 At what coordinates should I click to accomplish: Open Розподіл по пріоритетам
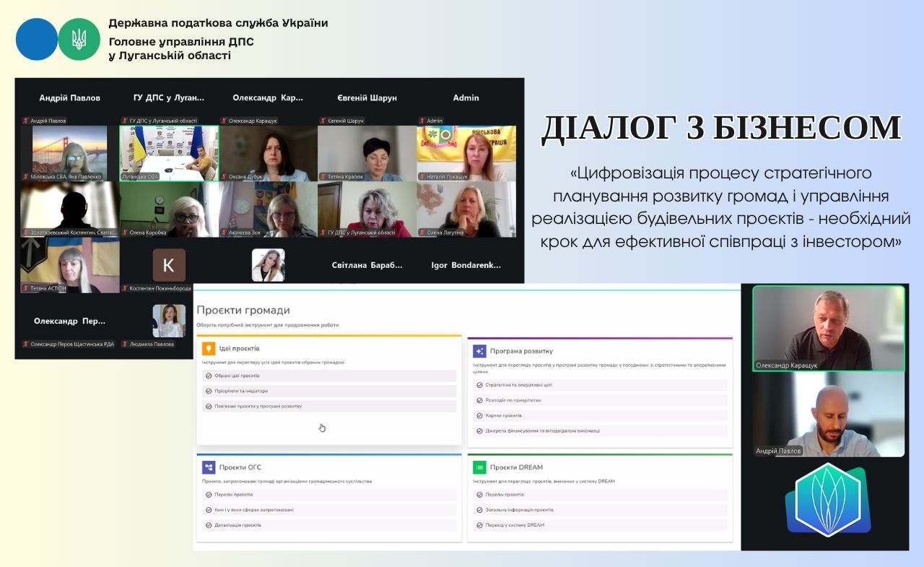click(x=600, y=400)
